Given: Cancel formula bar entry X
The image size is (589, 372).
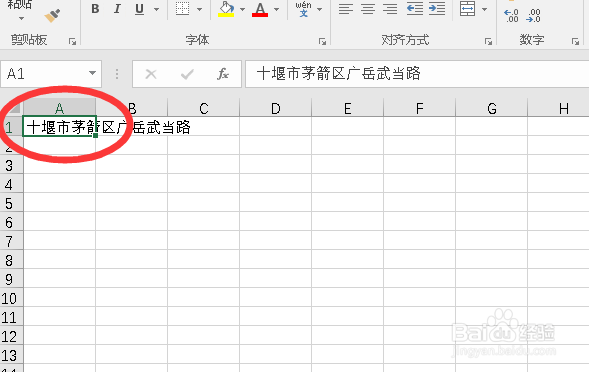Looking at the screenshot, I should coord(151,74).
